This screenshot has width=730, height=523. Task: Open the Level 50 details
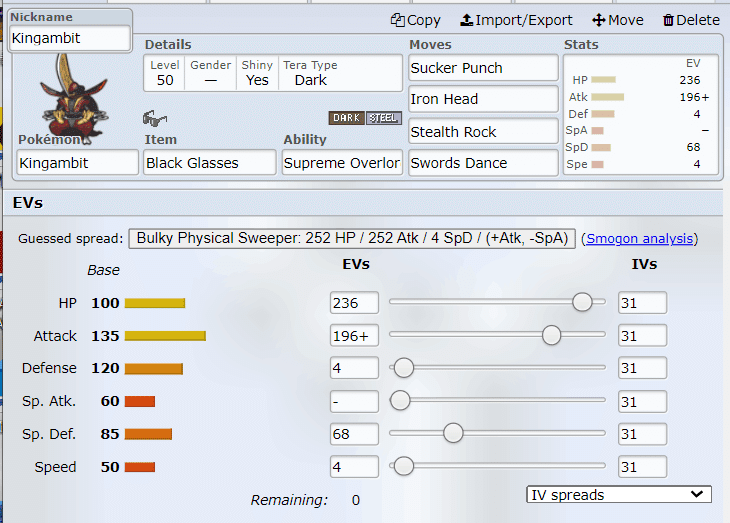(x=165, y=73)
